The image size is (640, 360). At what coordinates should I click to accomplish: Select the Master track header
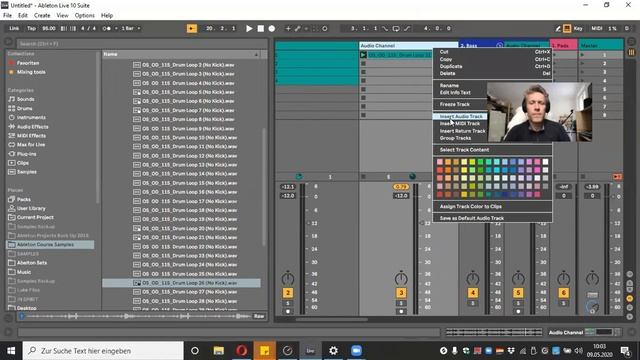coord(601,45)
